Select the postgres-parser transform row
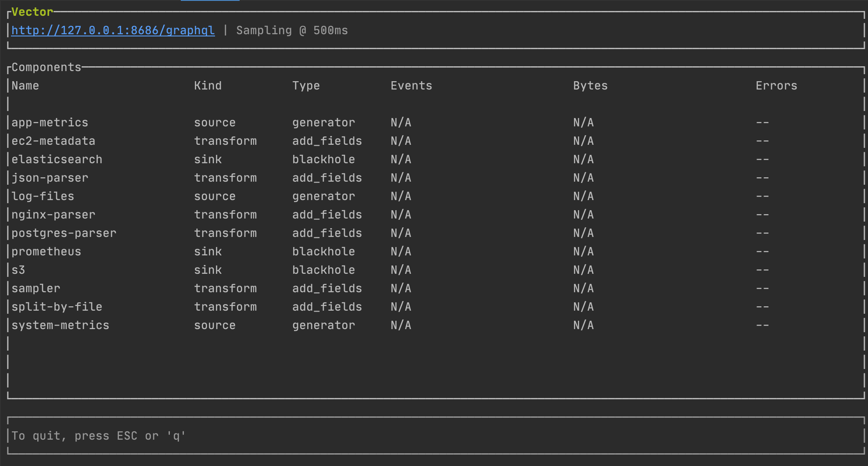868x466 pixels. coord(63,233)
